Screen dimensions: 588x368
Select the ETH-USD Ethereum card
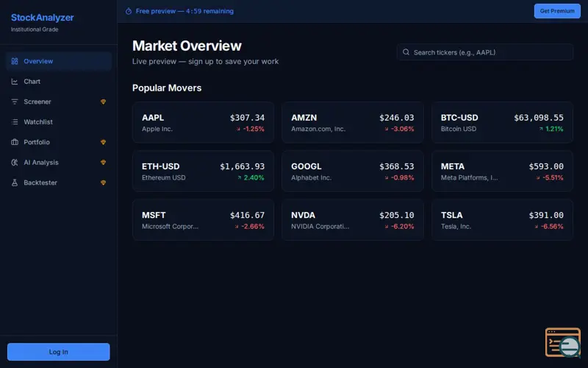coord(204,171)
